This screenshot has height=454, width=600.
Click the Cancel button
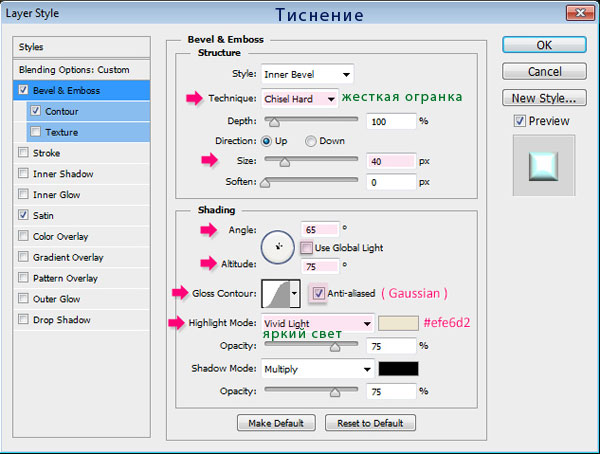tap(544, 72)
